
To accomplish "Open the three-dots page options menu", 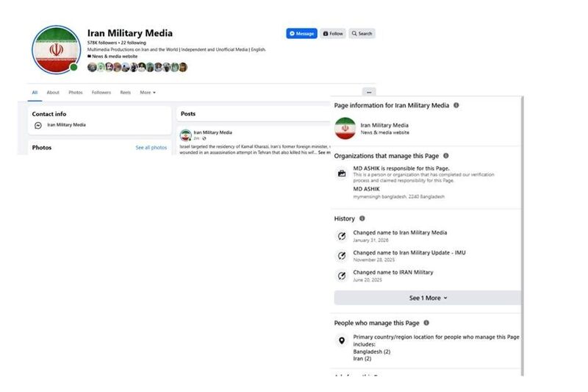I will pyautogui.click(x=368, y=92).
